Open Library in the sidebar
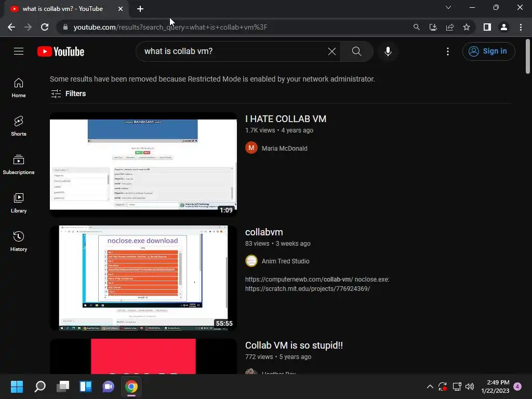 (x=19, y=203)
